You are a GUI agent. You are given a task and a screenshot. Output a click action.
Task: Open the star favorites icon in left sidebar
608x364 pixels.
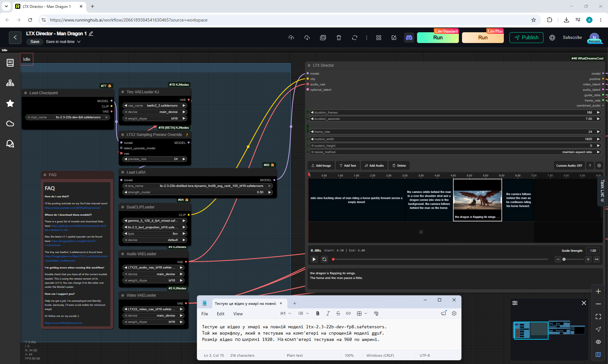pyautogui.click(x=10, y=103)
